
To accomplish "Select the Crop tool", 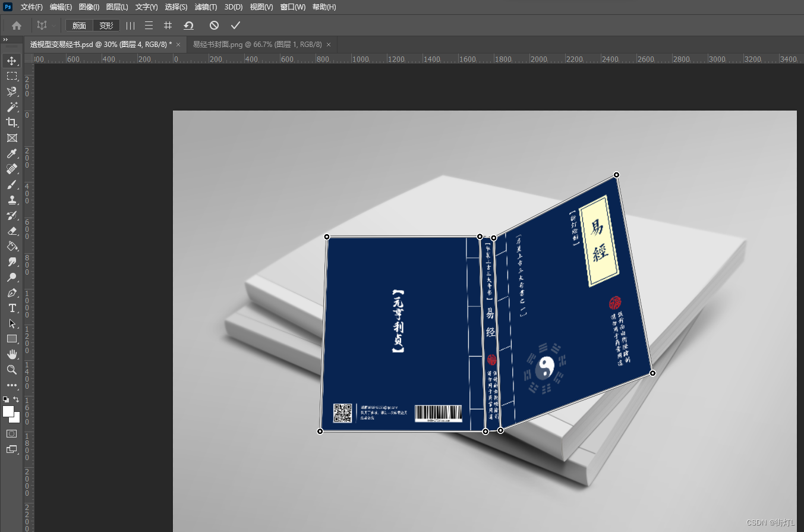I will (12, 122).
